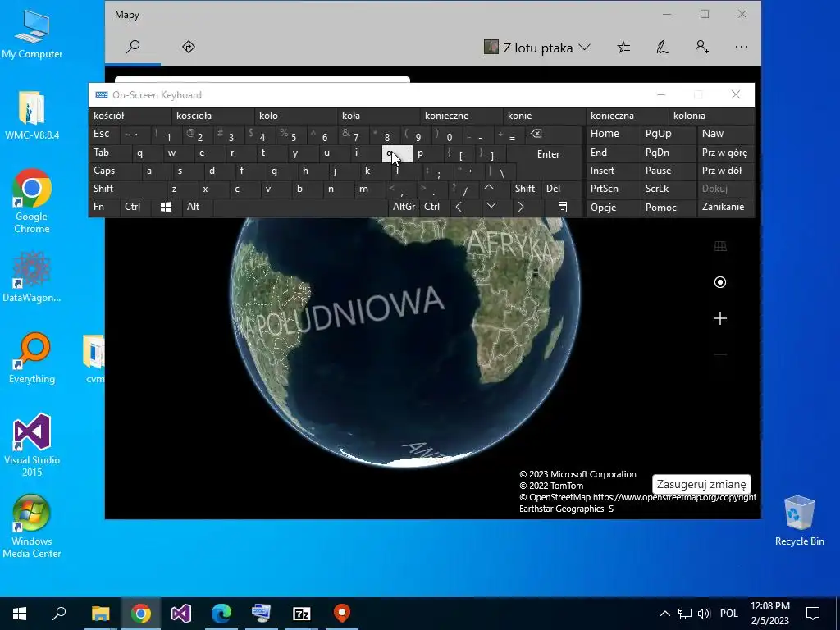Click the context menu key icon

click(563, 207)
